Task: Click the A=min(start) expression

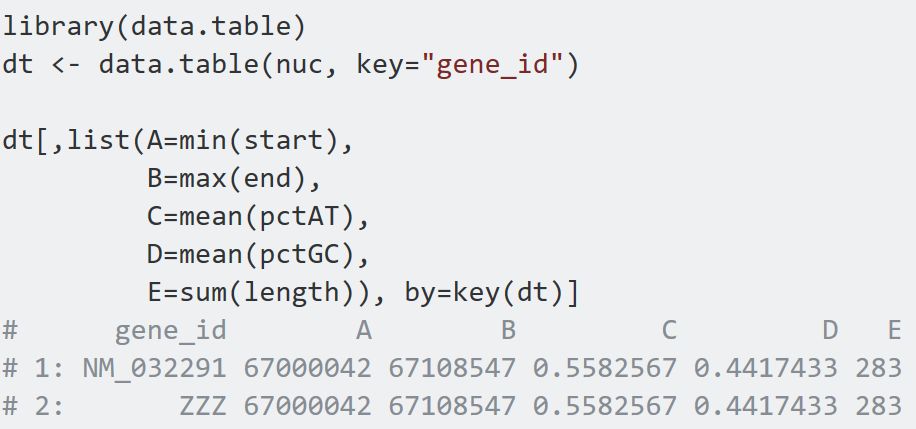Action: pos(250,141)
